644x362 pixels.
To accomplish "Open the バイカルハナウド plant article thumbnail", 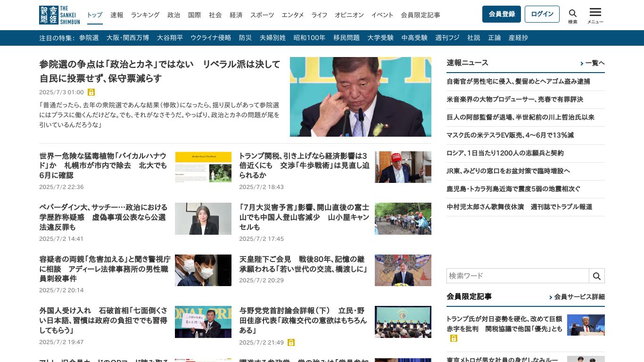I will pos(203,167).
